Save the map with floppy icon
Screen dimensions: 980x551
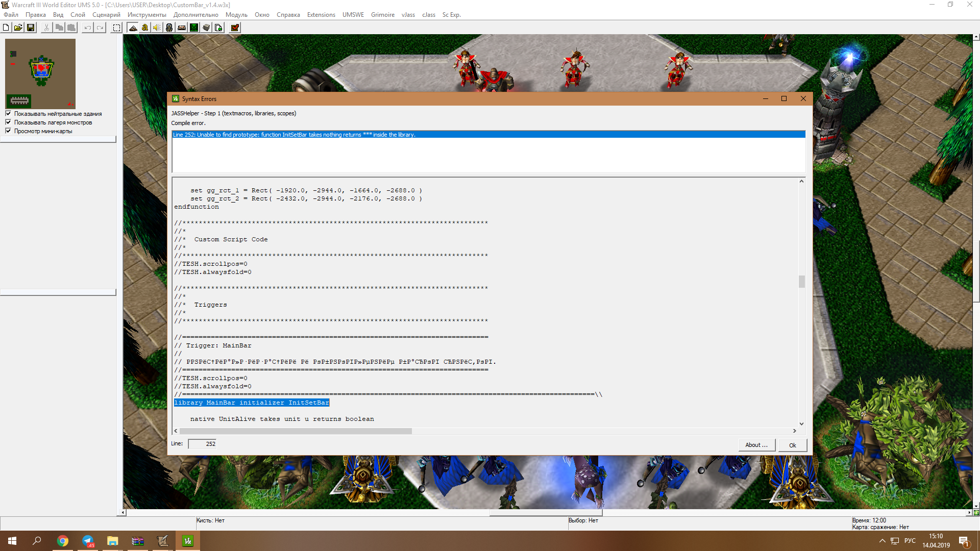click(31, 28)
